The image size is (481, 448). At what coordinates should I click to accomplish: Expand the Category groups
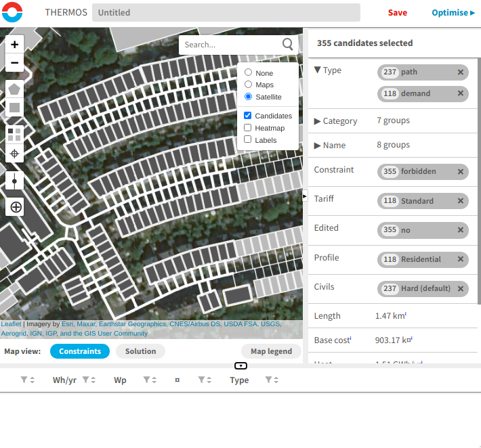pos(317,121)
